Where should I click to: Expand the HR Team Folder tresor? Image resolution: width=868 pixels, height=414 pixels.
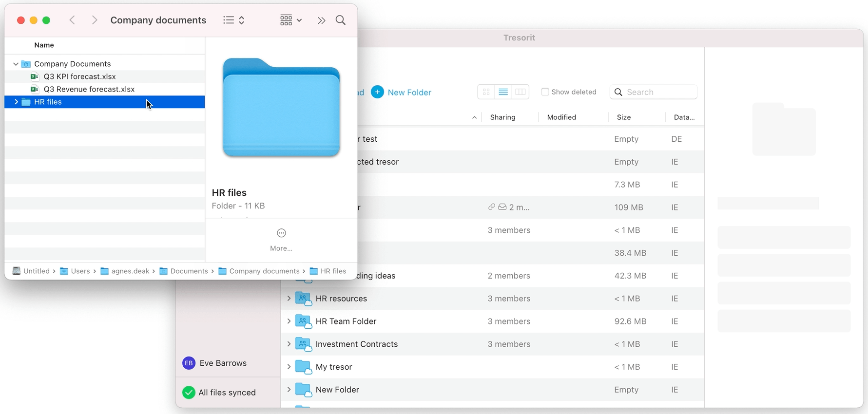point(289,321)
